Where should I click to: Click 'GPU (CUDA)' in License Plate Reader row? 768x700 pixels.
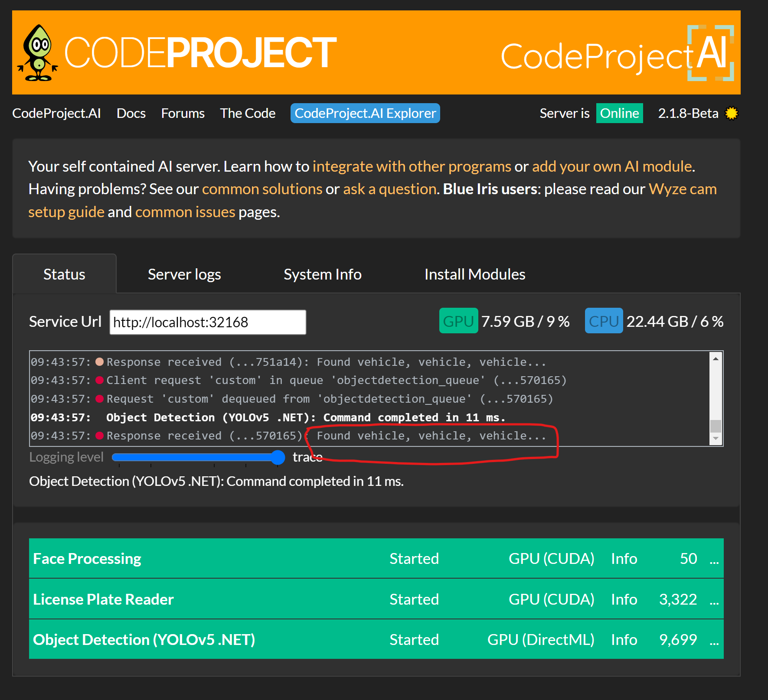click(x=551, y=599)
